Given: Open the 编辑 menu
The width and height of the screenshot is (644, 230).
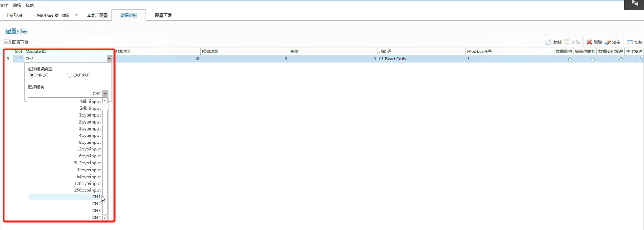Looking at the screenshot, I should tap(17, 5).
